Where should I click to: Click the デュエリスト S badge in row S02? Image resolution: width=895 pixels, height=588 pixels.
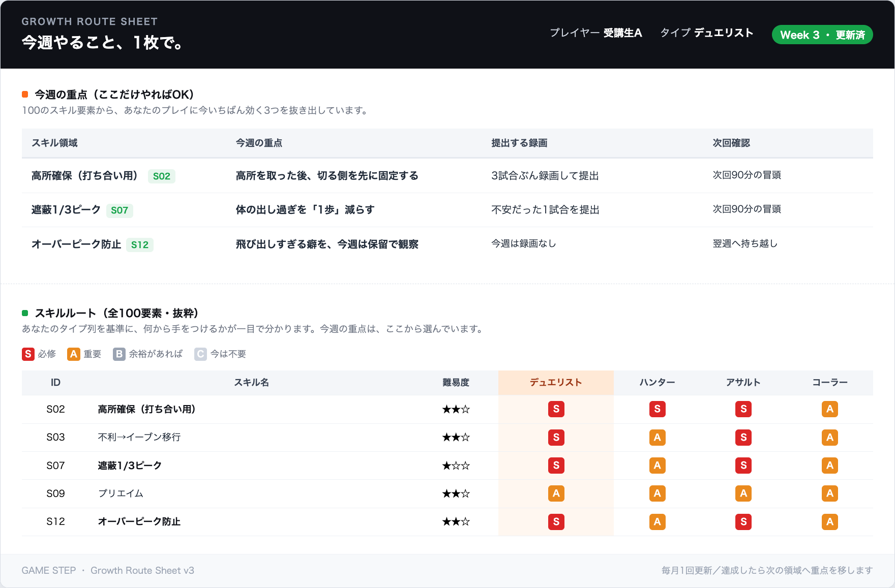coord(556,409)
